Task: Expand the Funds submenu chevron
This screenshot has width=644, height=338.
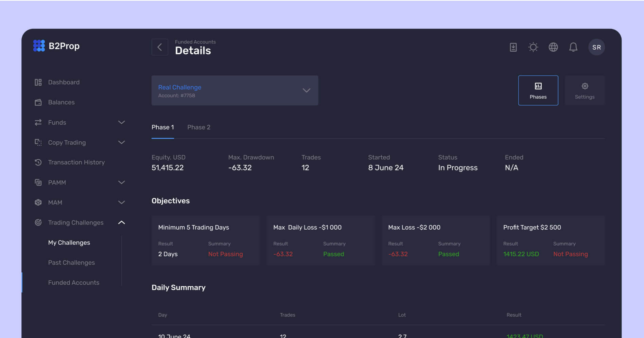Action: (x=121, y=122)
